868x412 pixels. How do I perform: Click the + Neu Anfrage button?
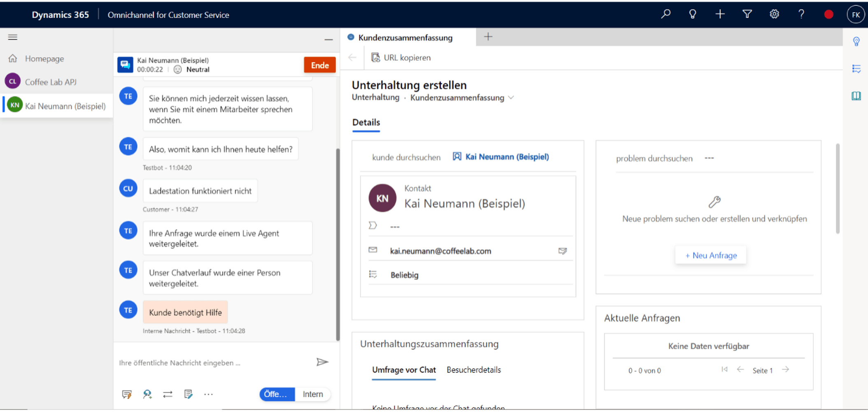(x=711, y=255)
